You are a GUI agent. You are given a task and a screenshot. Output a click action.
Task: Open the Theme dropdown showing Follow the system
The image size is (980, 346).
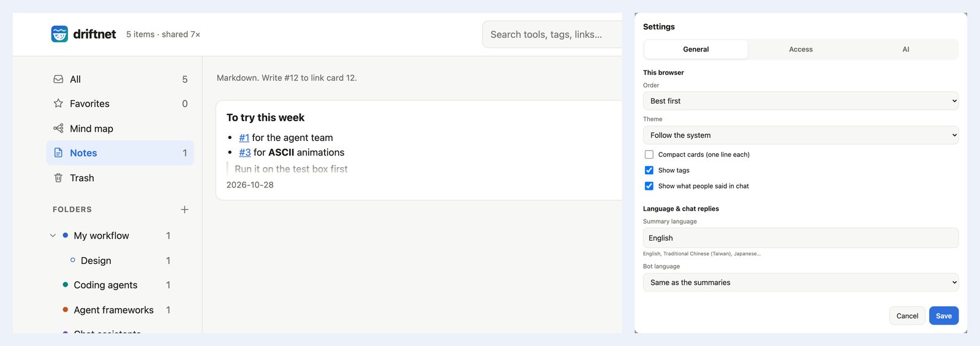801,135
